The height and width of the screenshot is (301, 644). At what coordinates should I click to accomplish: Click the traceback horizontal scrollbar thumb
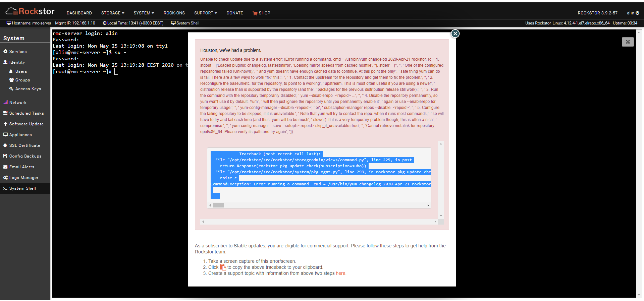coord(218,205)
